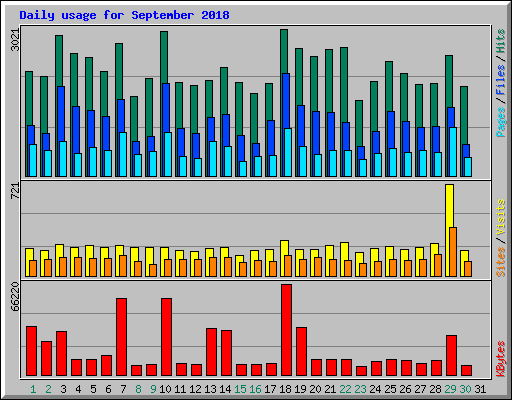Click day 20 on the x-axis
The width and height of the screenshot is (512, 400).
tap(315, 389)
